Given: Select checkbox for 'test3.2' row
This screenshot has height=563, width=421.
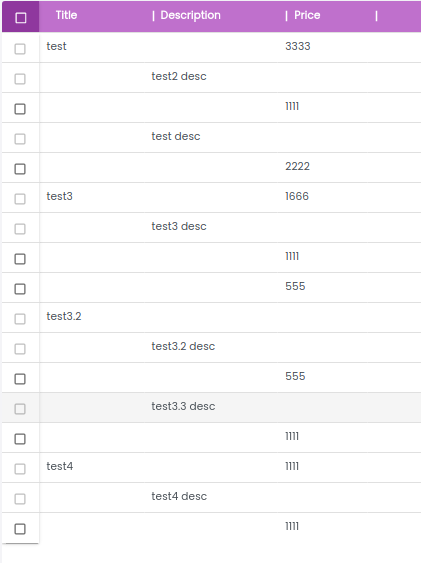Looking at the screenshot, I should pyautogui.click(x=20, y=318).
